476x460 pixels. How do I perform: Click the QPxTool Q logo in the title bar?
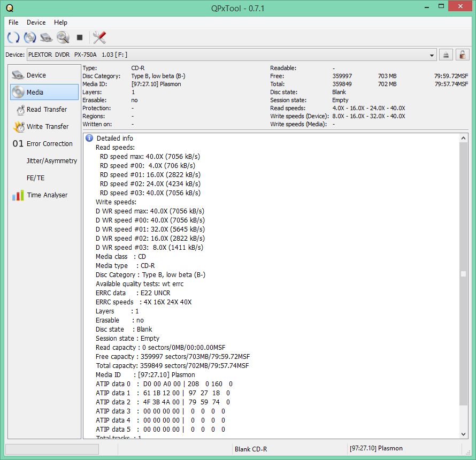pos(10,8)
